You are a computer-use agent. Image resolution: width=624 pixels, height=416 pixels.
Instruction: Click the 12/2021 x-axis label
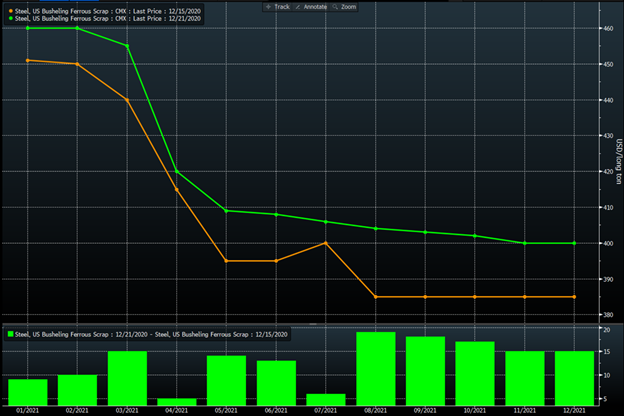point(573,409)
